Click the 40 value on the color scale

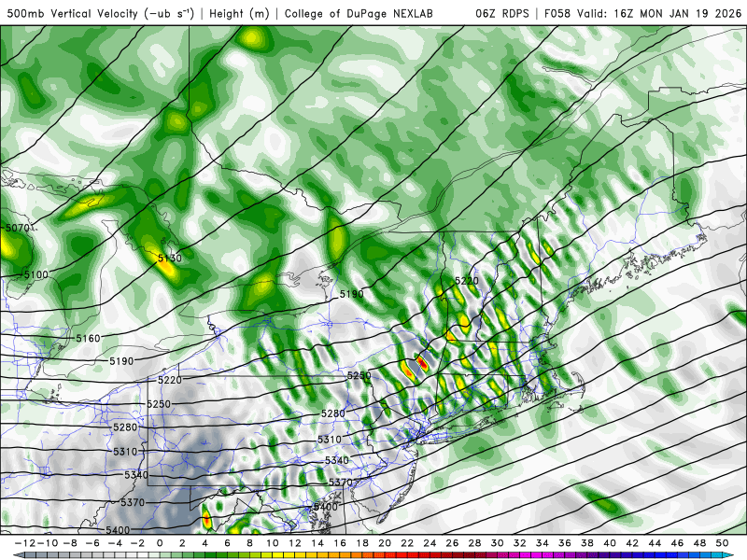pyautogui.click(x=610, y=543)
